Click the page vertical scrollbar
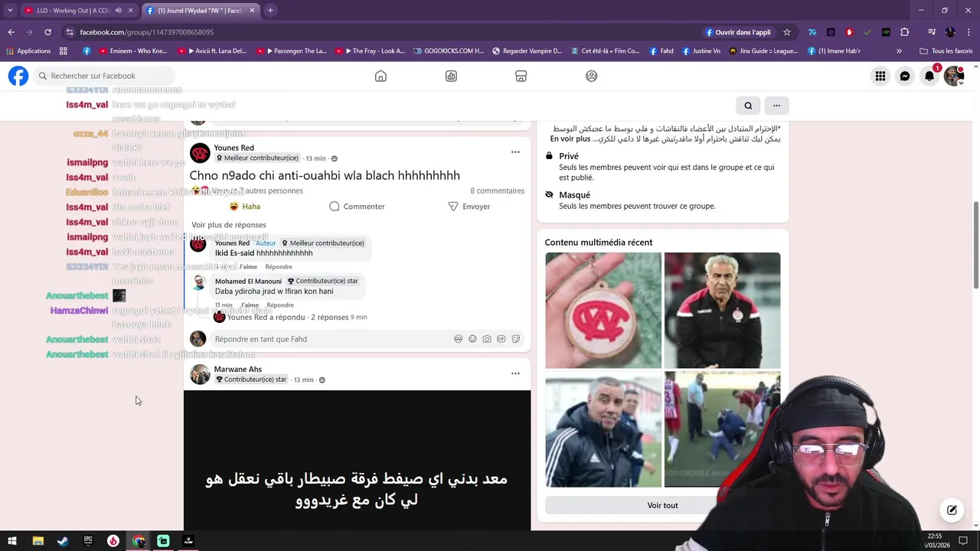The width and height of the screenshot is (980, 551). click(975, 245)
